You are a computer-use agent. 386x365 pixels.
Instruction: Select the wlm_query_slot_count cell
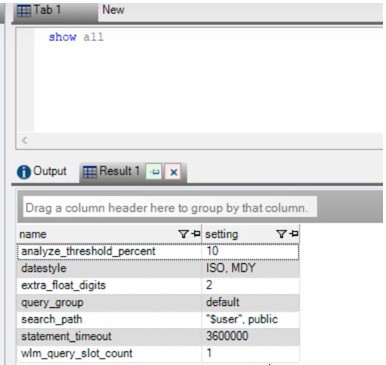coord(109,354)
